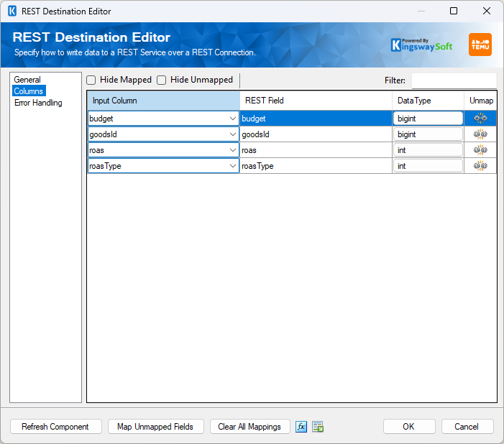Sort by the Input Column header

point(163,101)
